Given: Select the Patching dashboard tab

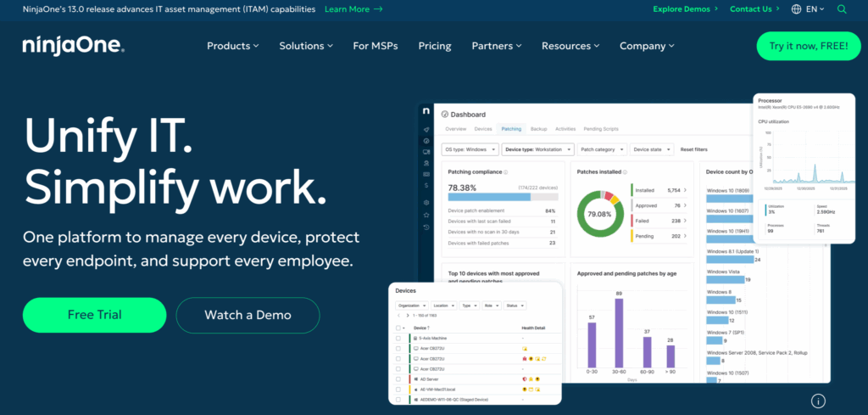Looking at the screenshot, I should [x=511, y=129].
